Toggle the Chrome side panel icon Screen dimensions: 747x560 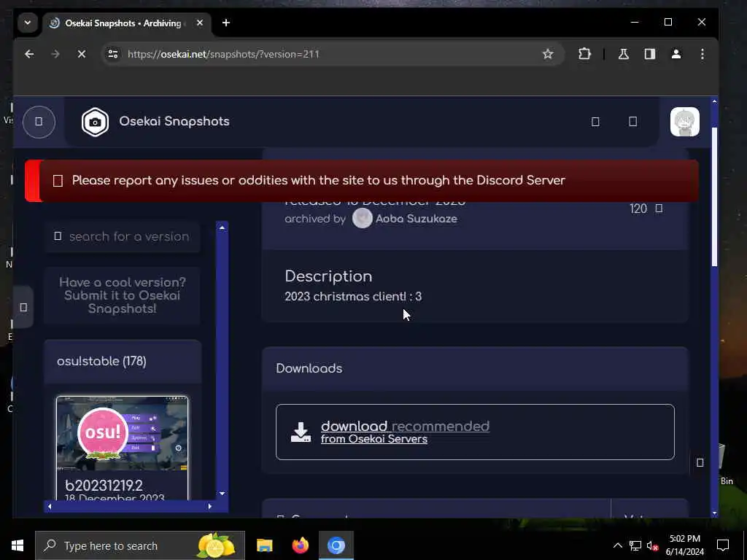coord(650,54)
